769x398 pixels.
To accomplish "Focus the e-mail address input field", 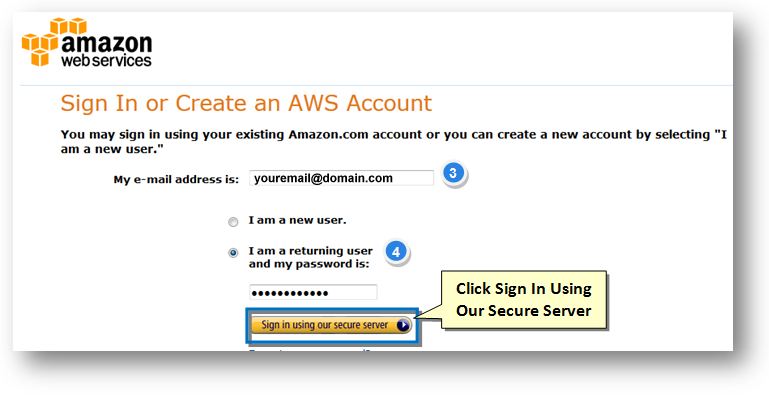I will [341, 178].
